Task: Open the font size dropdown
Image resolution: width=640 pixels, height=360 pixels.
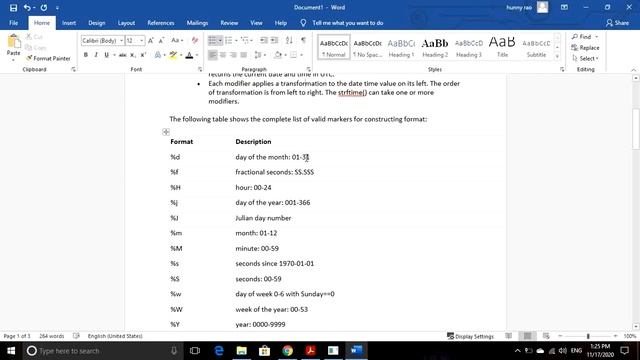Action: click(141, 41)
